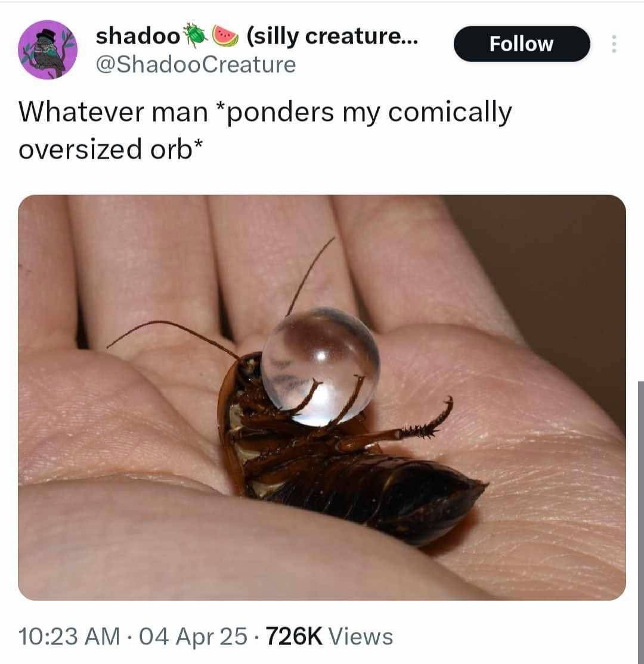Open the shadoo display name link
The width and height of the screenshot is (644, 664).
[x=138, y=36]
